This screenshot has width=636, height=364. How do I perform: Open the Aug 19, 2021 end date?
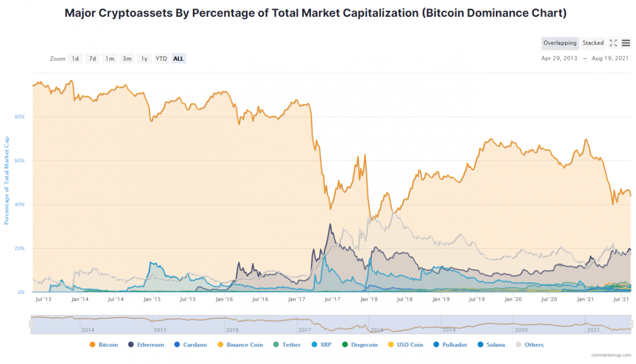coord(609,58)
